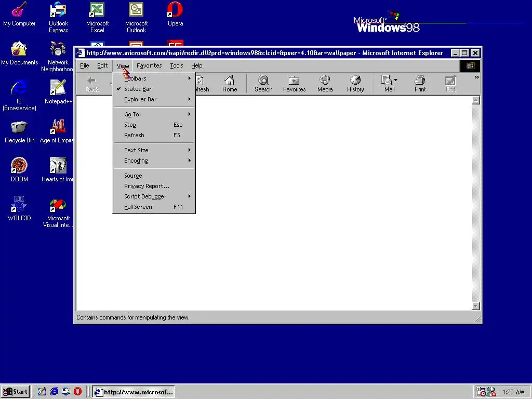The image size is (532, 399).
Task: Choose Privacy Report in View menu
Action: tap(154, 186)
